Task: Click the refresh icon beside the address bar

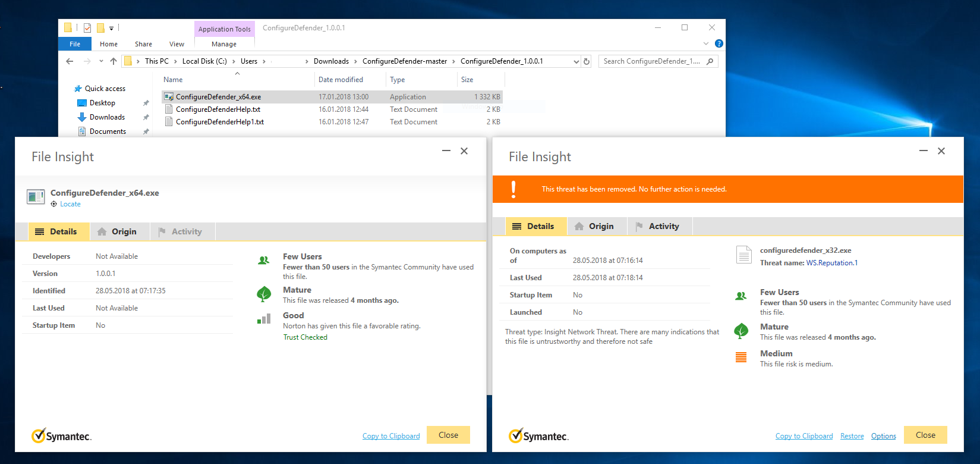Action: (x=587, y=61)
